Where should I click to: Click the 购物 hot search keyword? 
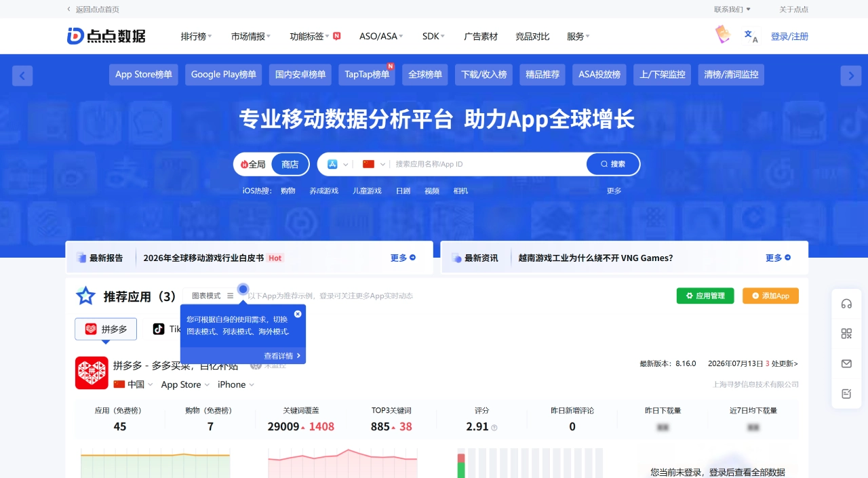(288, 191)
